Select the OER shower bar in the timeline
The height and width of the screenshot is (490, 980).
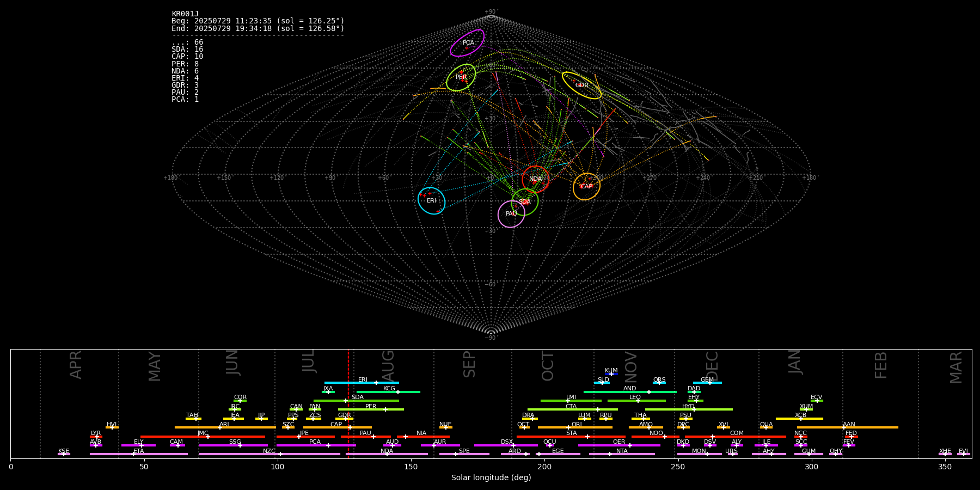(x=619, y=445)
